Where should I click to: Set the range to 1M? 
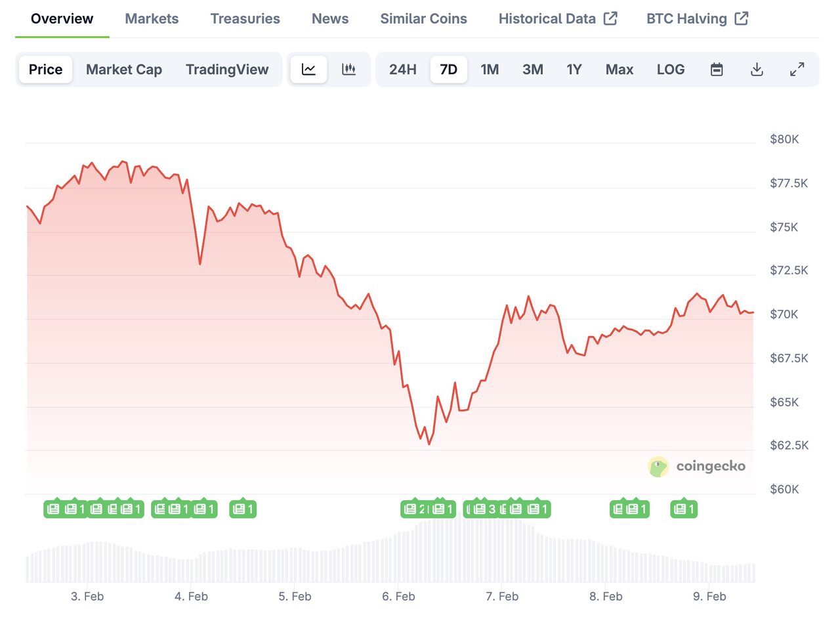click(490, 70)
